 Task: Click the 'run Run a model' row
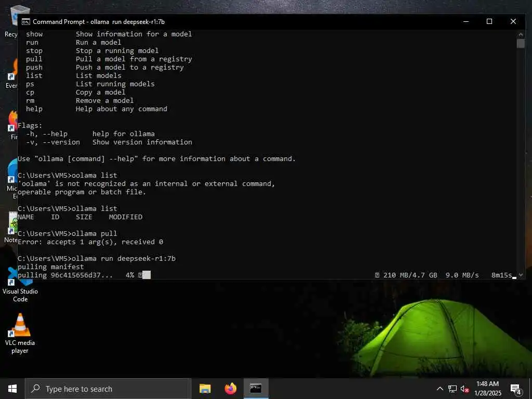click(74, 43)
